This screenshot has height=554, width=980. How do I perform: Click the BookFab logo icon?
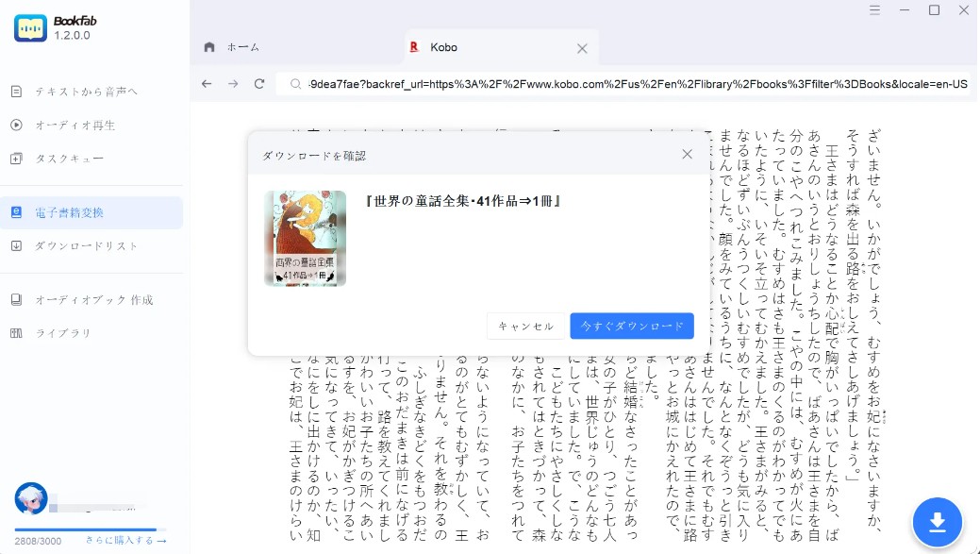[30, 27]
